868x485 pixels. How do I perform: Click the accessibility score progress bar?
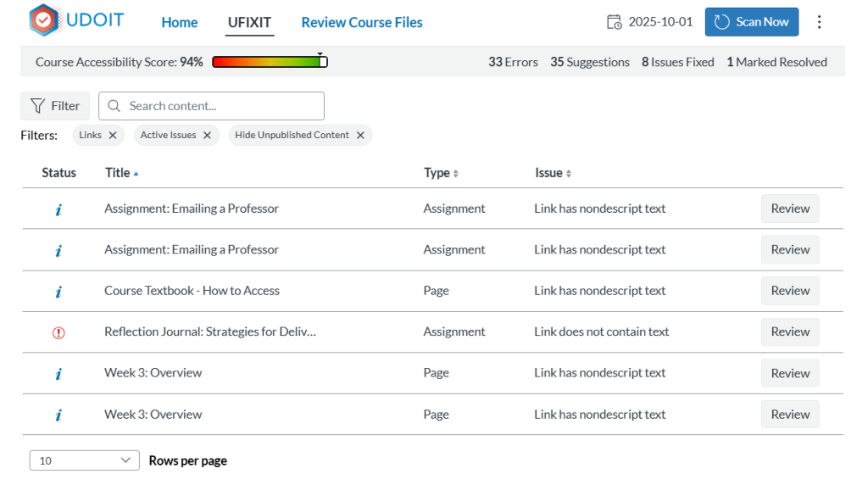270,61
